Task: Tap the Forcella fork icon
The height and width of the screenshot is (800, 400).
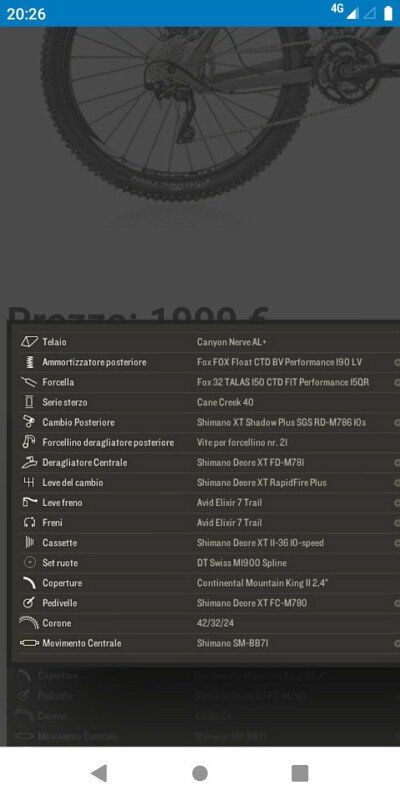Action: [29, 382]
